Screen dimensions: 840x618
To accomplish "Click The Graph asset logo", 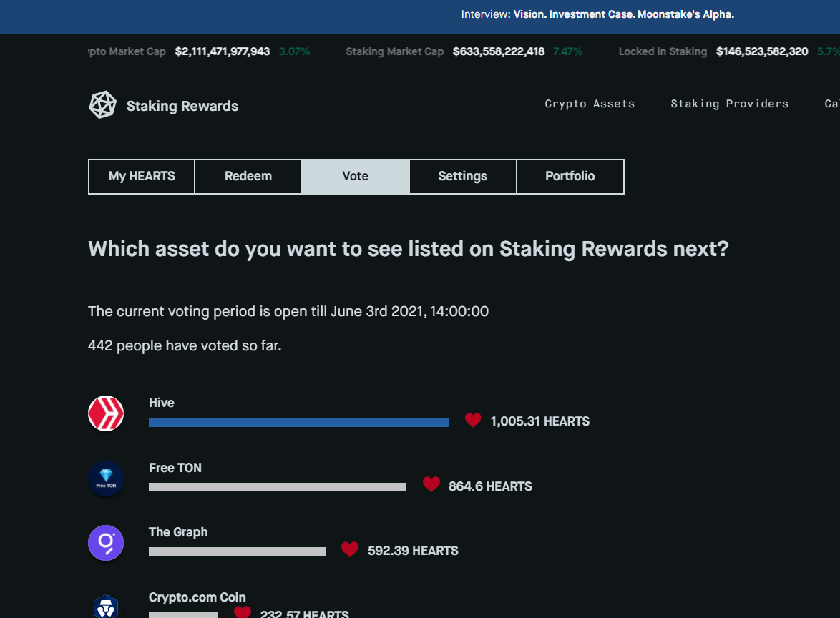I will 106,543.
